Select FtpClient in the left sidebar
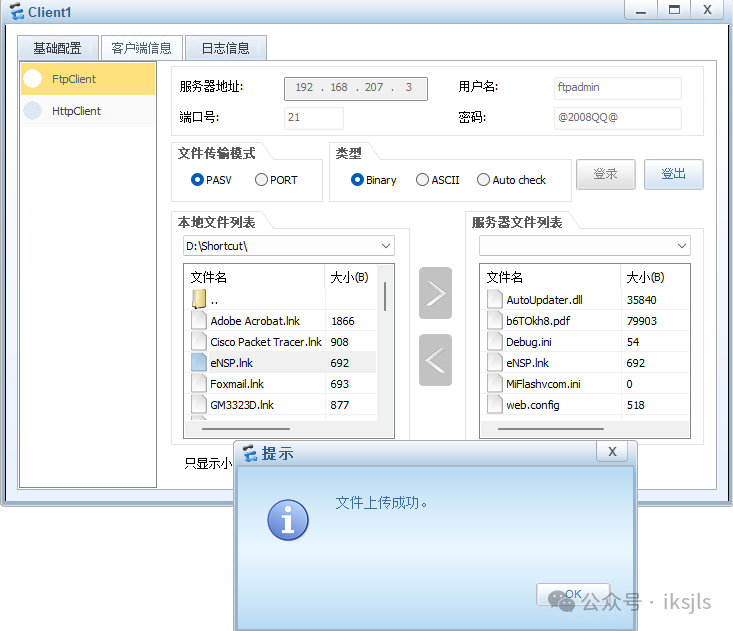This screenshot has width=733, height=631. [x=88, y=79]
